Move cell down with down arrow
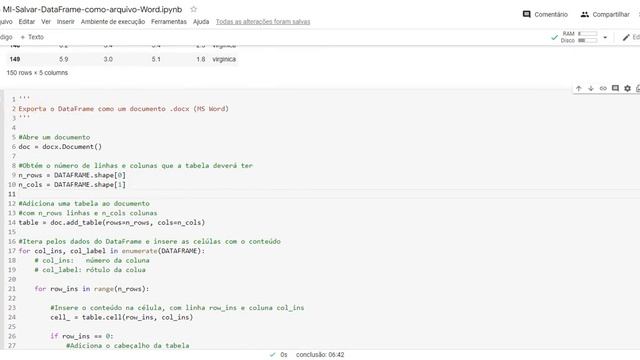This screenshot has height=360, width=640. [x=591, y=88]
